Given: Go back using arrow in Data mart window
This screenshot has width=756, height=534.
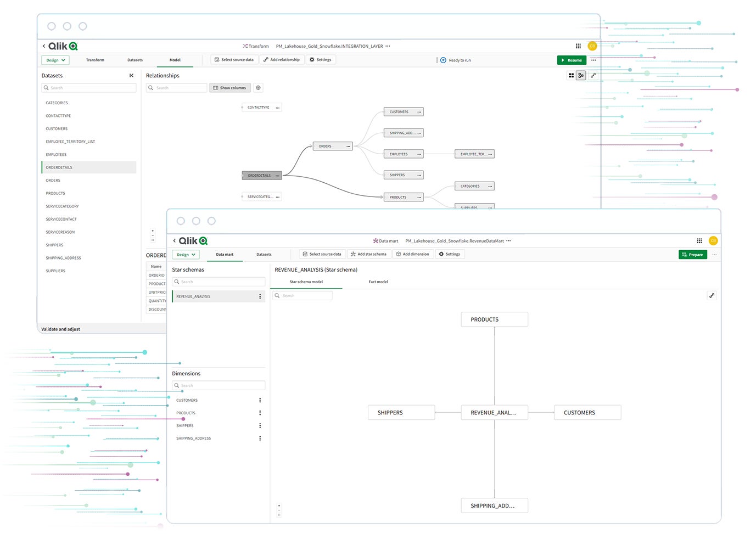Looking at the screenshot, I should 175,241.
